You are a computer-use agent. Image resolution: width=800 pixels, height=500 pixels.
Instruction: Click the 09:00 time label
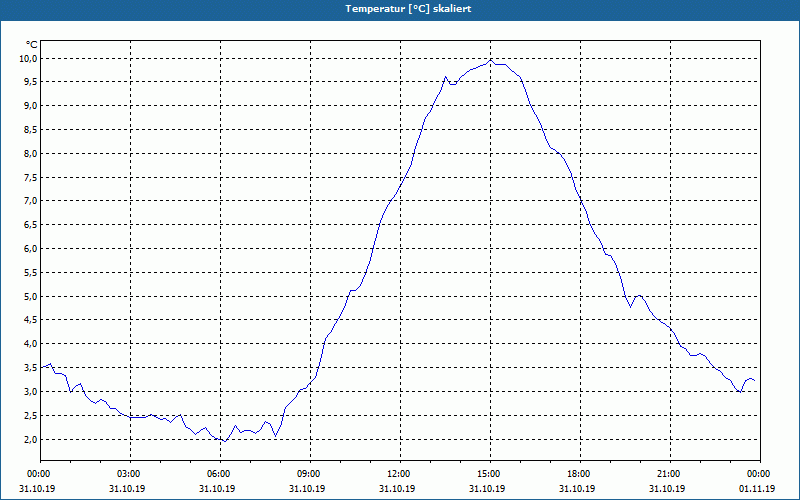[310, 474]
